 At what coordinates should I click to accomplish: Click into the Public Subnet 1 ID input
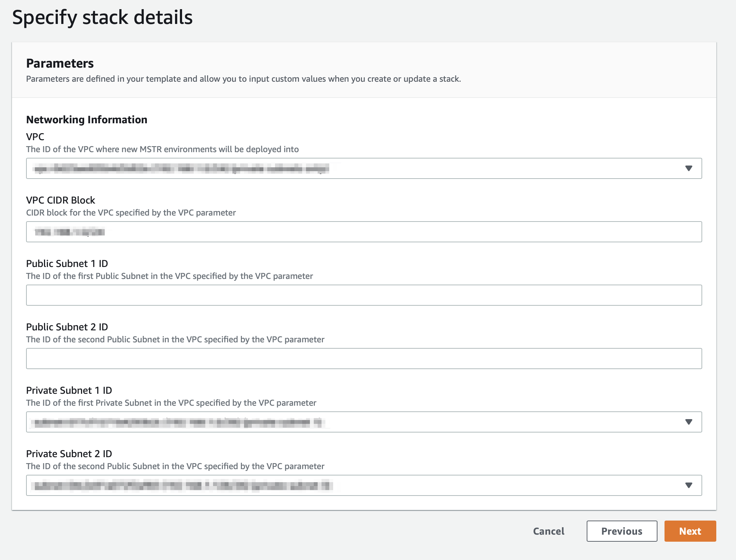pos(363,295)
